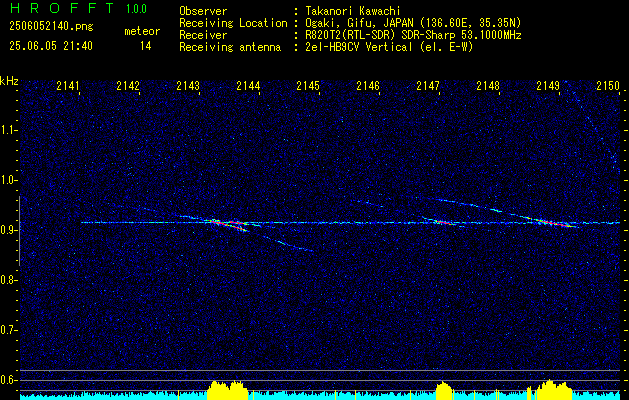This screenshot has width=629, height=400.
Task: Click the meteor echo near 2149
Action: click(x=552, y=223)
